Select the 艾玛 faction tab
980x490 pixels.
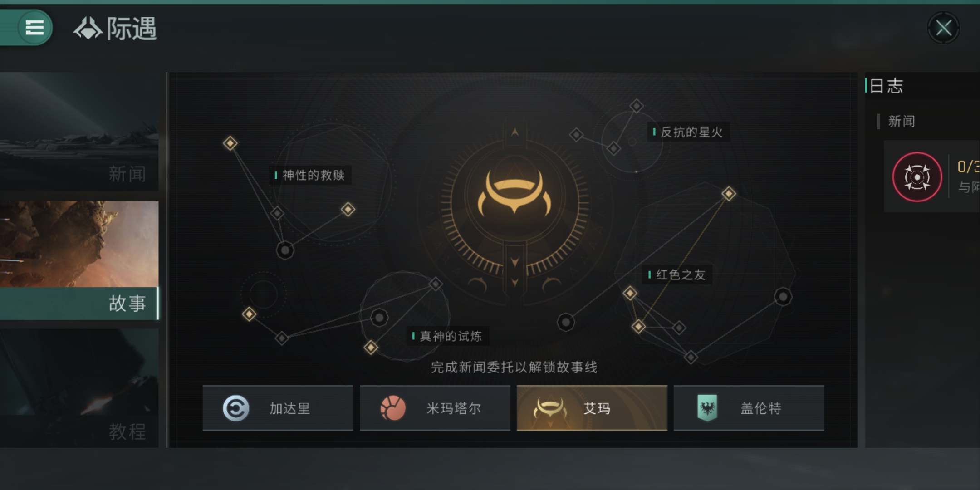pyautogui.click(x=592, y=408)
